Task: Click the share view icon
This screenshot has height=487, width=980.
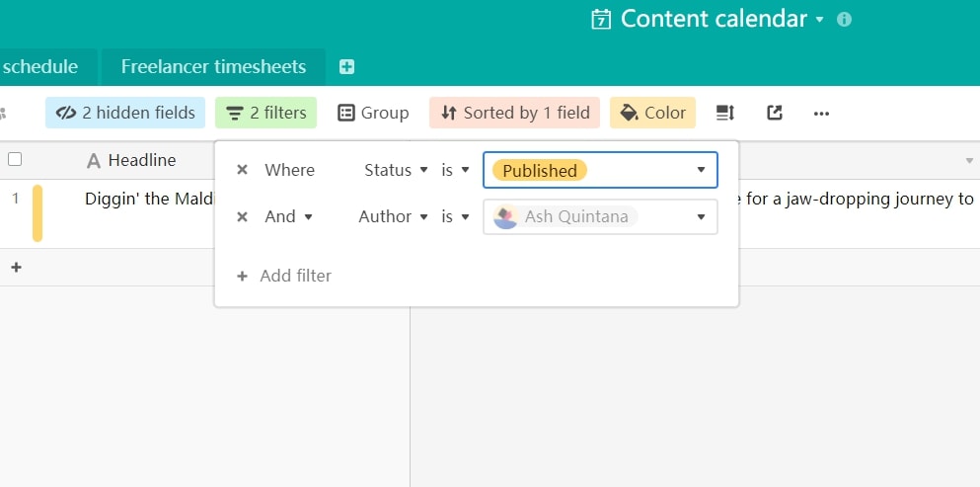Action: 775,113
